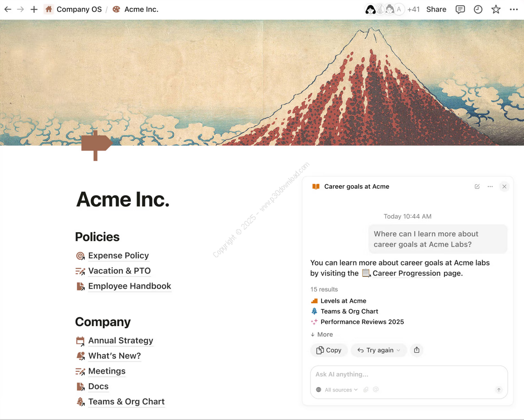Click the Acme Inc. page title
This screenshot has width=524, height=420.
pos(123,200)
